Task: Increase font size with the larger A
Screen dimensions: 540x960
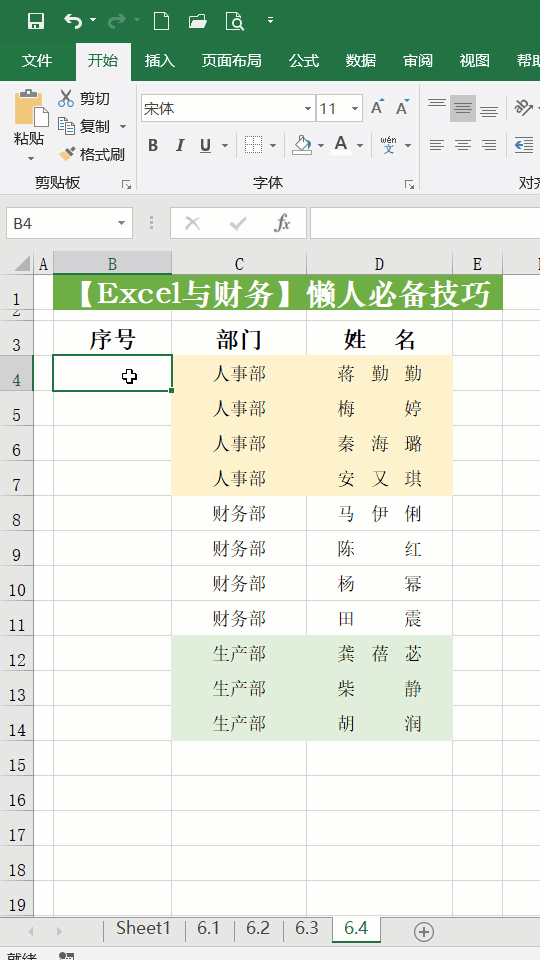Action: click(x=378, y=107)
